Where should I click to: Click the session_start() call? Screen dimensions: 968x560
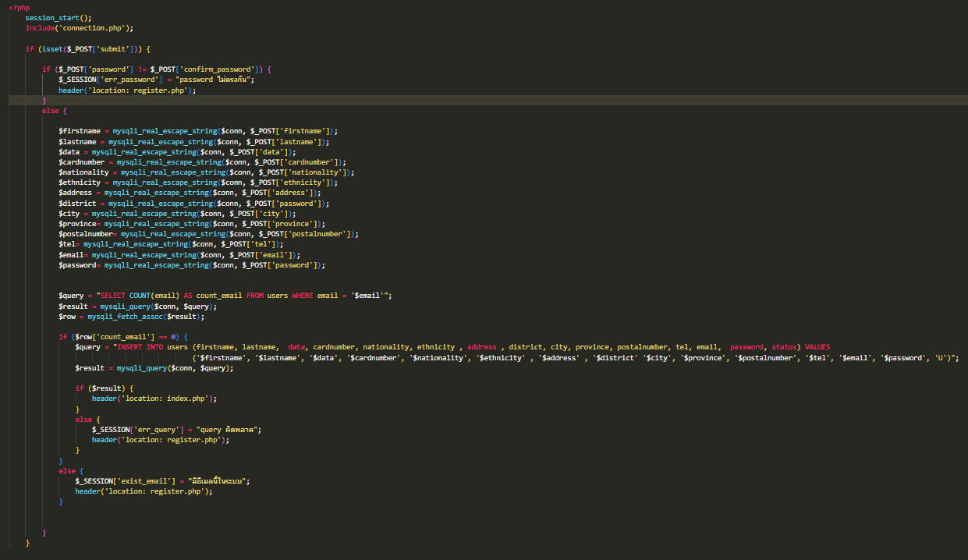coord(59,17)
